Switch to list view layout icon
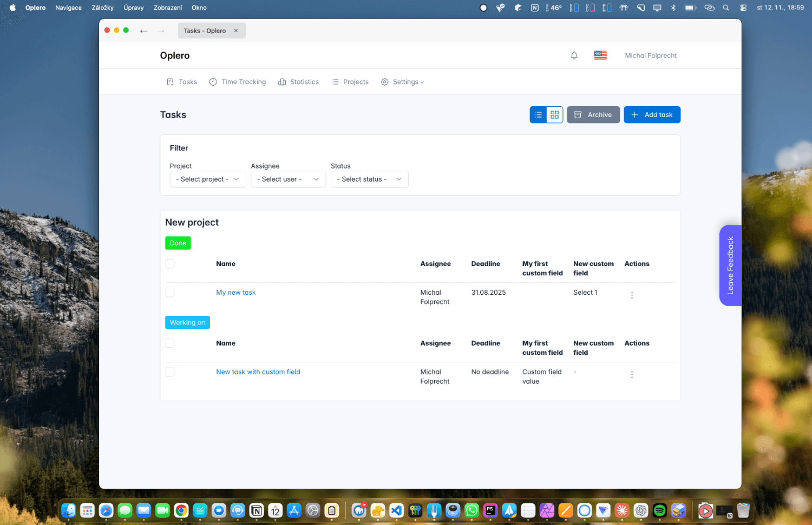 click(x=538, y=115)
